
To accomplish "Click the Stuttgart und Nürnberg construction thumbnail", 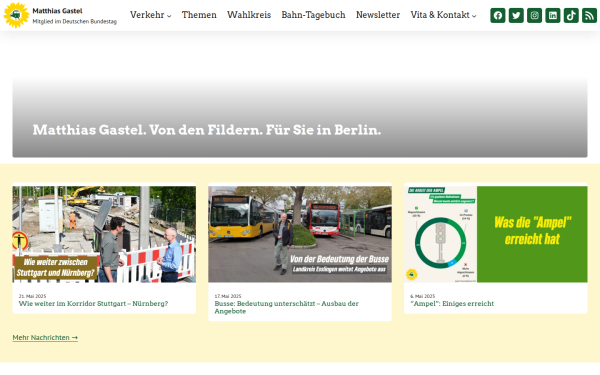I will pos(104,234).
